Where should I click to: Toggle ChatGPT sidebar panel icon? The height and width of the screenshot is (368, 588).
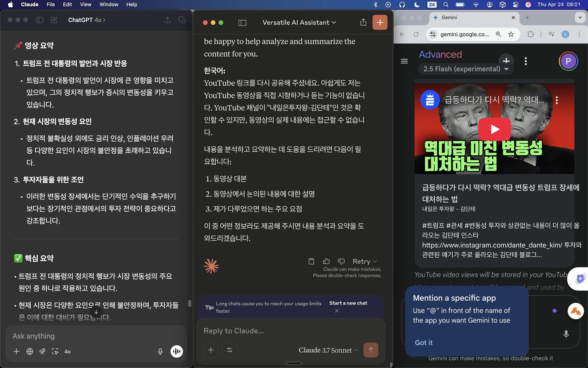click(40, 20)
